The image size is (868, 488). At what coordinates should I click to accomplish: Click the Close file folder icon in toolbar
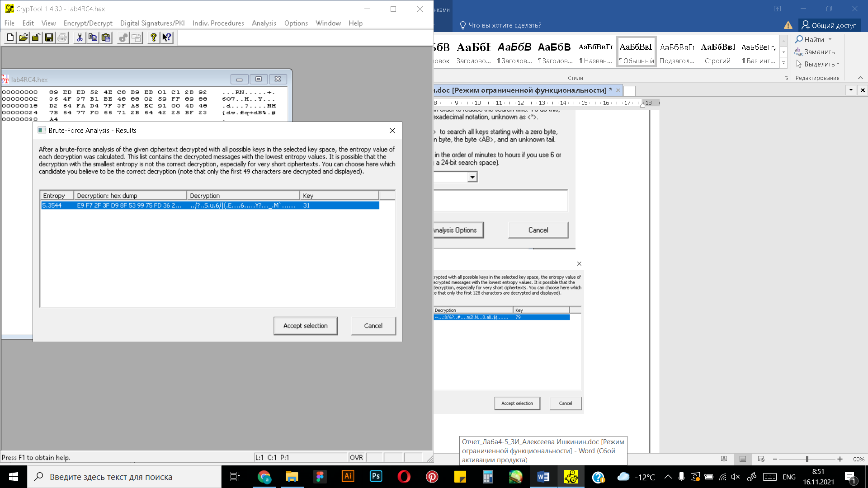click(x=36, y=38)
